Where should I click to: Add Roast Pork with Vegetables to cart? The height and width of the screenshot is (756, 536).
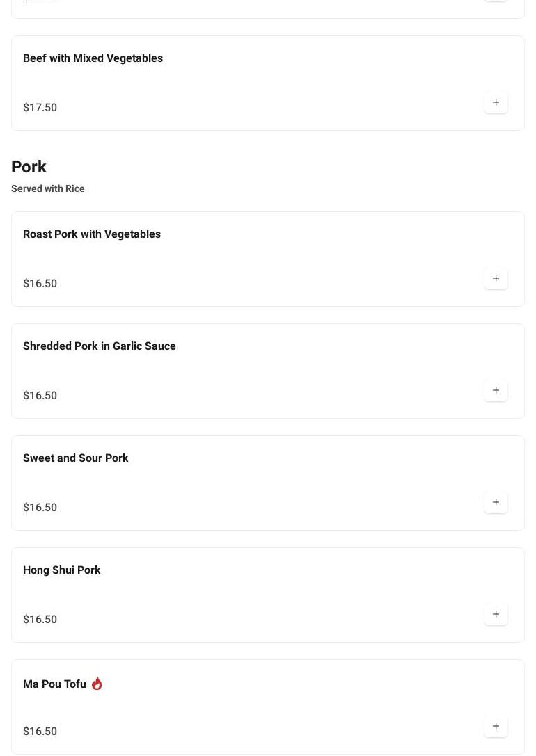coord(496,279)
